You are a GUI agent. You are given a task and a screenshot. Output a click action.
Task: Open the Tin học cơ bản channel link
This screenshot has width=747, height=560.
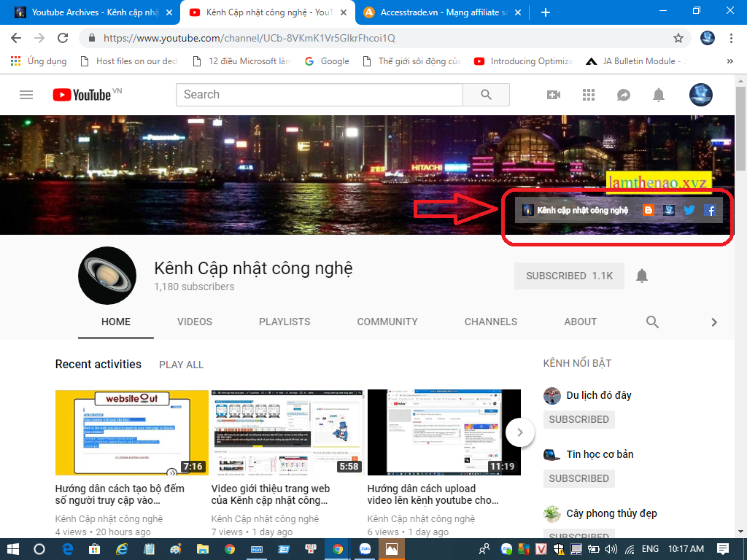point(600,454)
